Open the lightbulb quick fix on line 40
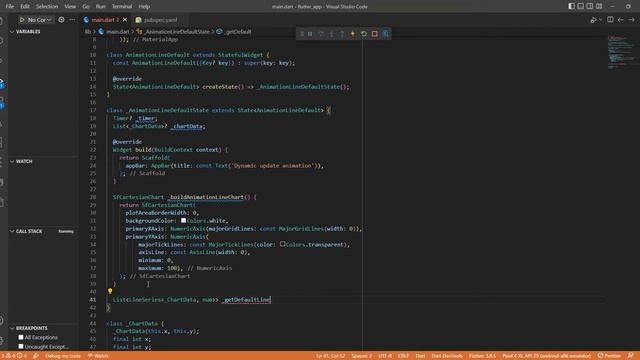This screenshot has width=640, height=360. (x=110, y=291)
